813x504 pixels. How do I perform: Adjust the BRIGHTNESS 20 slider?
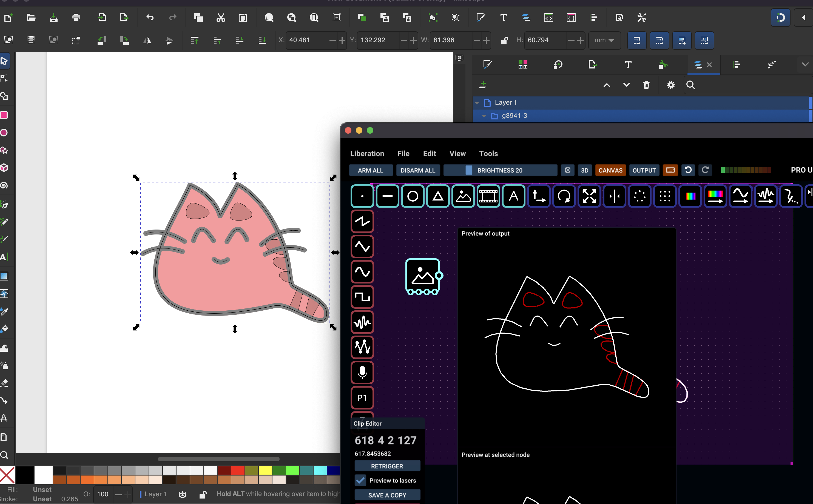500,170
